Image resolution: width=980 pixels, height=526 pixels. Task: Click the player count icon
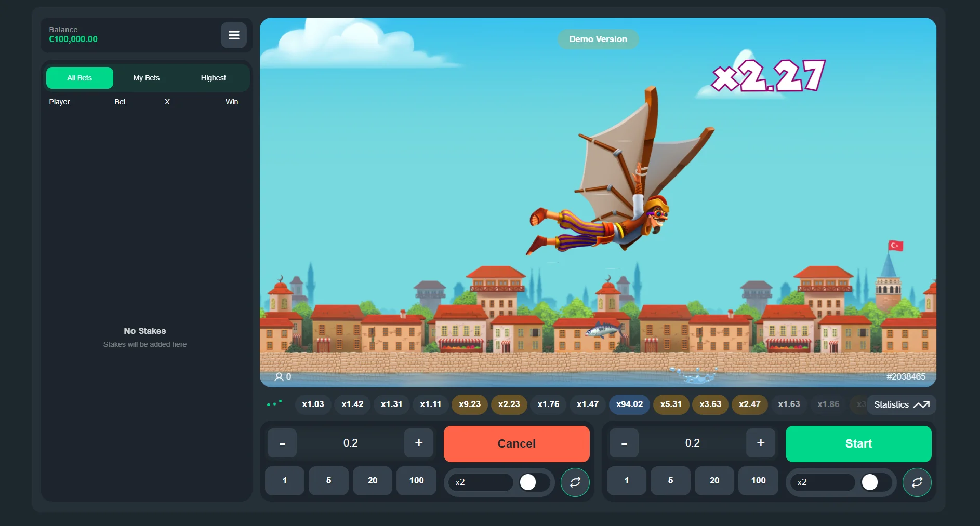279,377
